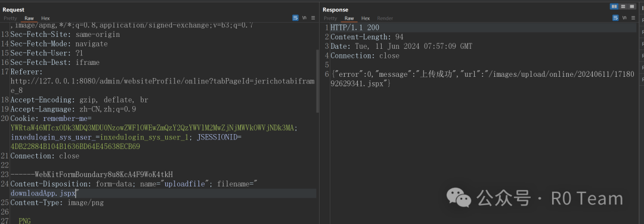Select top-bottom split layout icon

click(623, 7)
